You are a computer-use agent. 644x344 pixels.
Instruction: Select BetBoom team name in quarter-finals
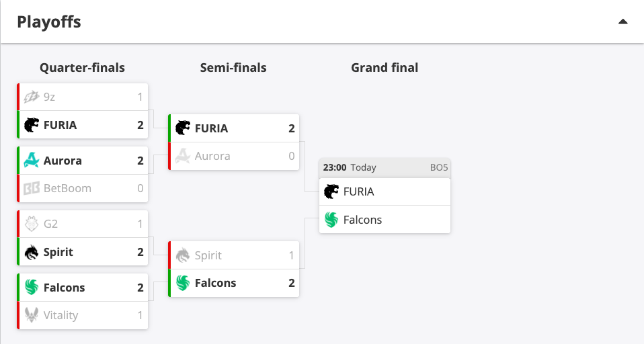(67, 188)
